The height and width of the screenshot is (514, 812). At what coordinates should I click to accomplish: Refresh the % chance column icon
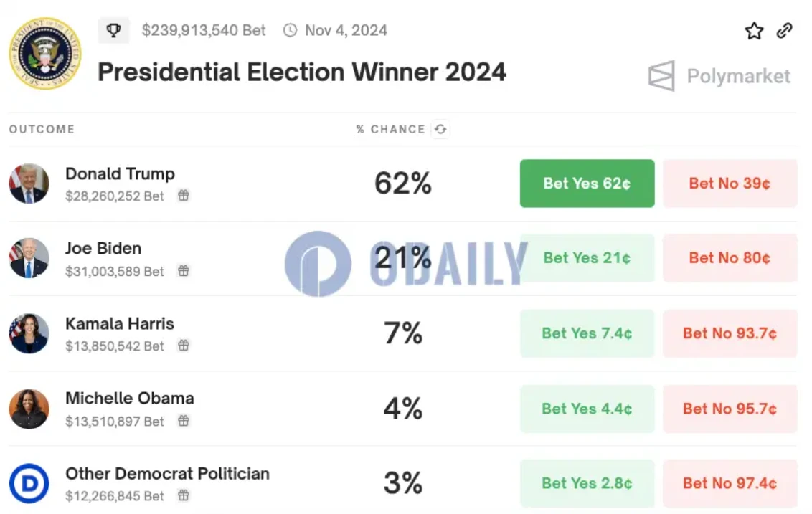(x=440, y=130)
